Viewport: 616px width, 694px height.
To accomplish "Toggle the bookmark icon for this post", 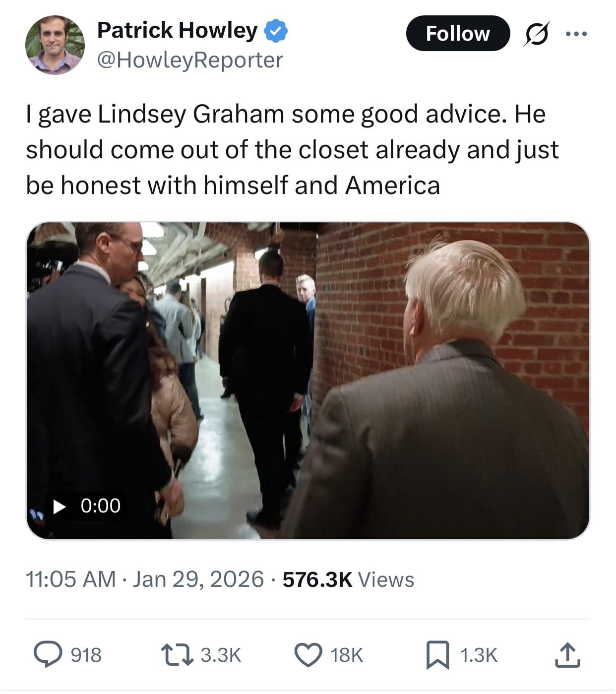I will coord(437,654).
